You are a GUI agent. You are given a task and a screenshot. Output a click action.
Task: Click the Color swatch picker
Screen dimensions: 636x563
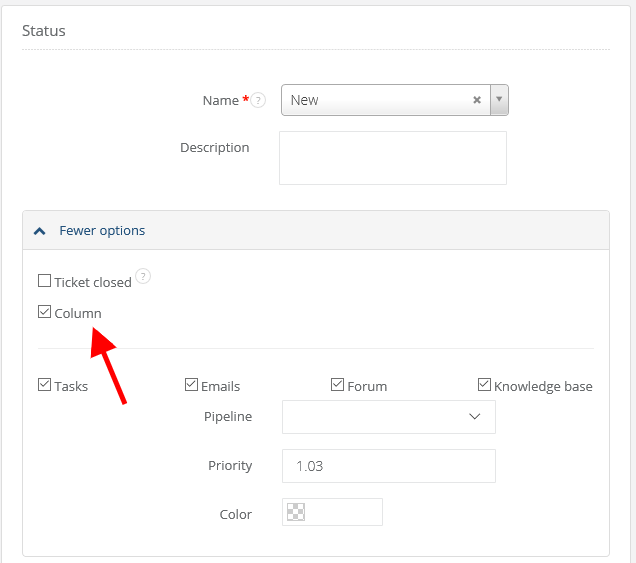[x=295, y=513]
